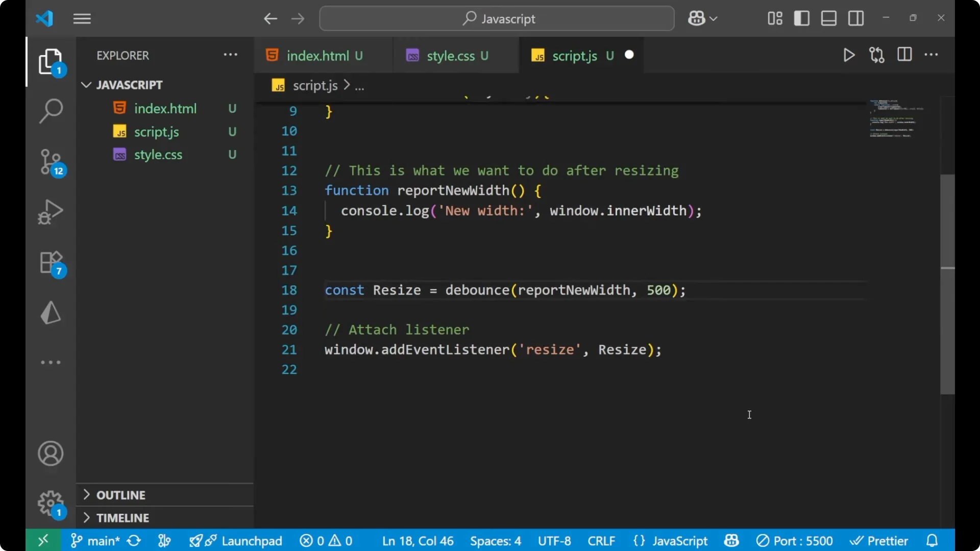Toggle the primary sidebar visibility
The image size is (980, 551).
click(801, 18)
